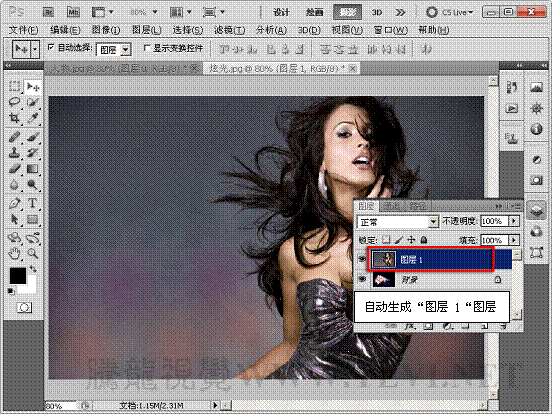Select the Photography workspace button
The height and width of the screenshot is (414, 552).
click(x=348, y=13)
